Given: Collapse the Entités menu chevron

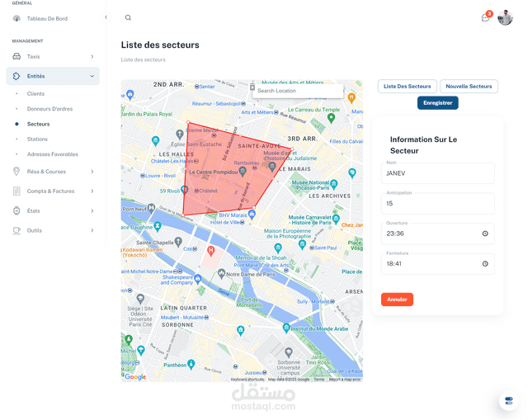Looking at the screenshot, I should (x=92, y=76).
